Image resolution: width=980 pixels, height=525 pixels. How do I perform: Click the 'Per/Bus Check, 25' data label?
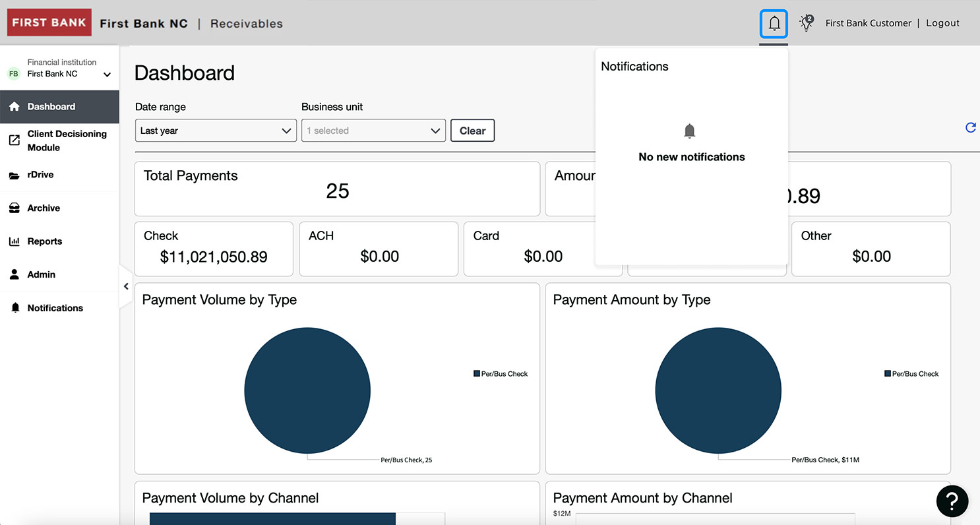(x=406, y=460)
